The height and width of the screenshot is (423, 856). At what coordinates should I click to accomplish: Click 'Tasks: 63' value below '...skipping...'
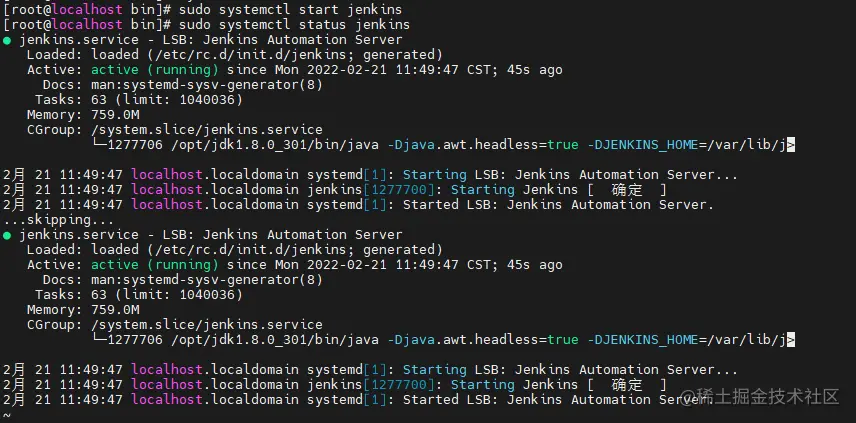(71, 295)
